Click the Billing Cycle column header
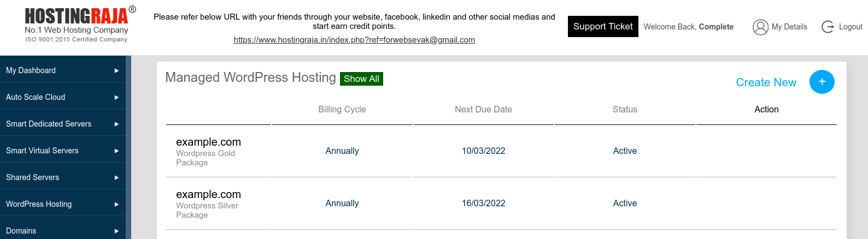The height and width of the screenshot is (239, 868). click(342, 109)
